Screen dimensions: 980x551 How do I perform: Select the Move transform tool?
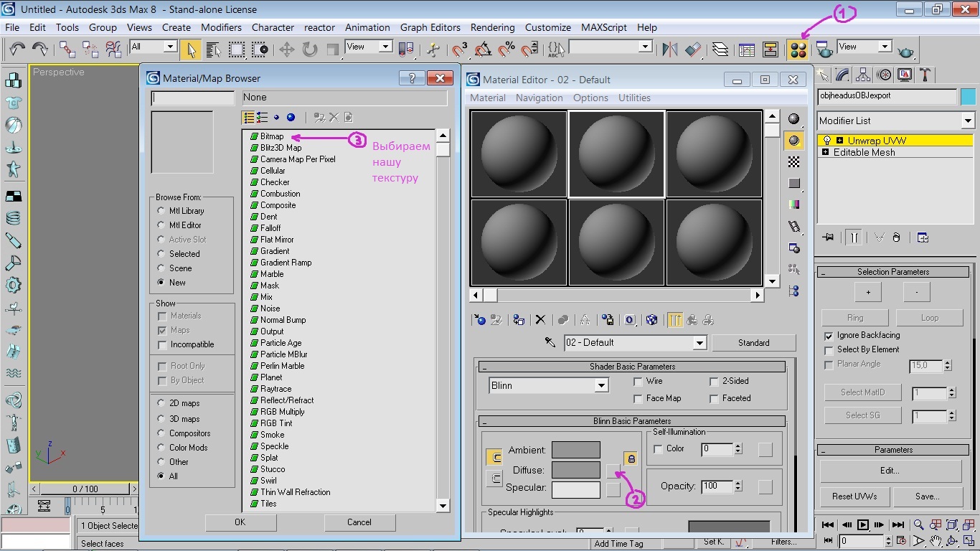click(287, 49)
